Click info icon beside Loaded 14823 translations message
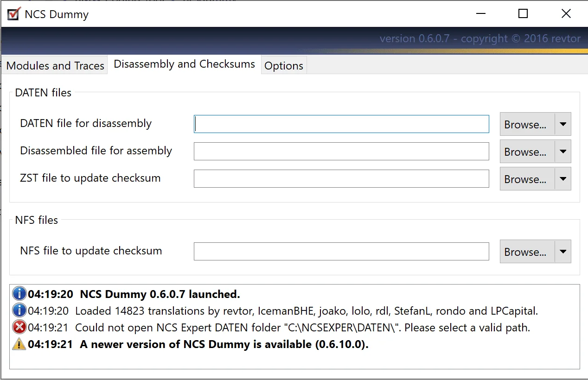This screenshot has width=588, height=380. click(19, 310)
